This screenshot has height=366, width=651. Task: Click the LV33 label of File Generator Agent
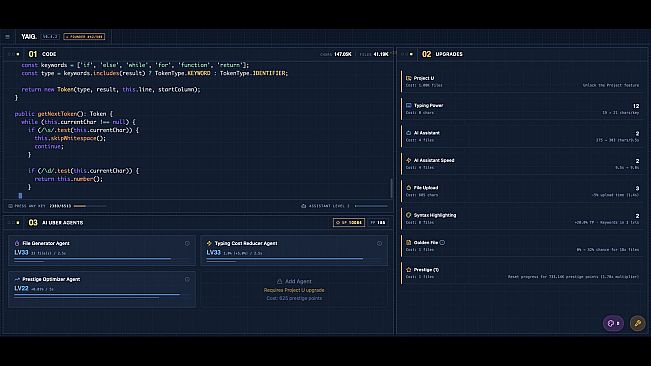(21, 252)
